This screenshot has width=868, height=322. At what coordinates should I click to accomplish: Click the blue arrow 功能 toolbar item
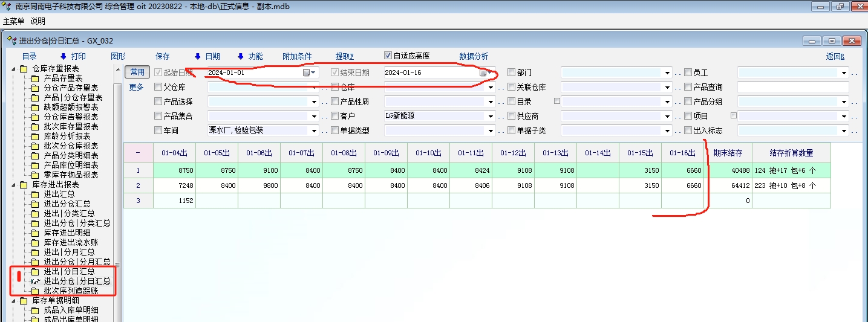249,56
